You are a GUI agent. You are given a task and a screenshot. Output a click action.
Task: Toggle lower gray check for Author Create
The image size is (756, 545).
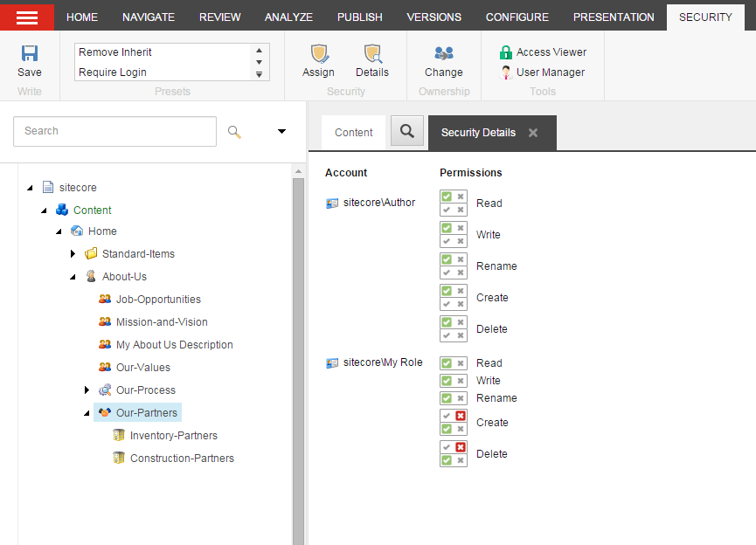447,304
